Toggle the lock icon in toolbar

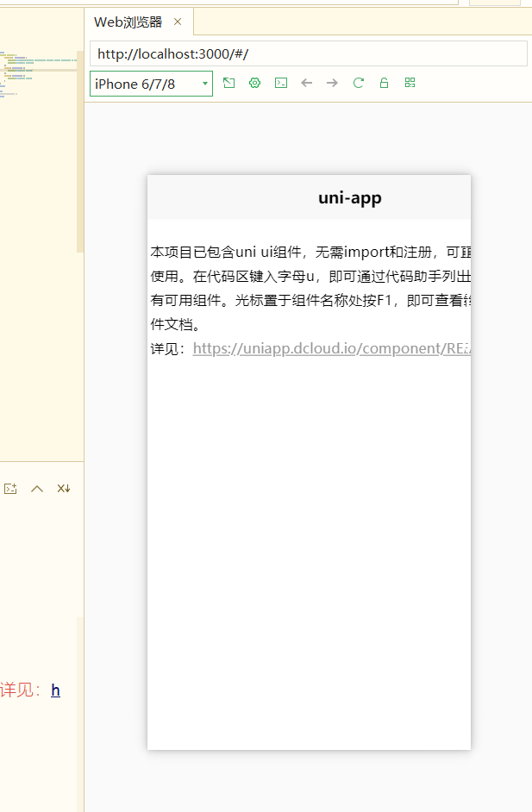(x=384, y=83)
